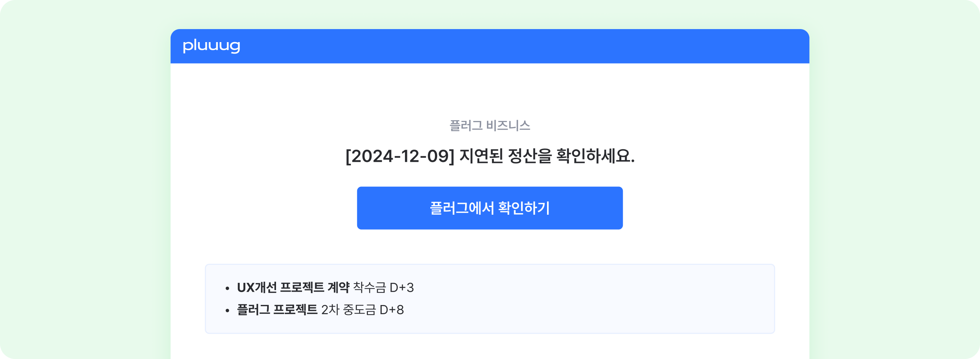Click the pluuug logo in header
This screenshot has width=980, height=359.
click(211, 46)
